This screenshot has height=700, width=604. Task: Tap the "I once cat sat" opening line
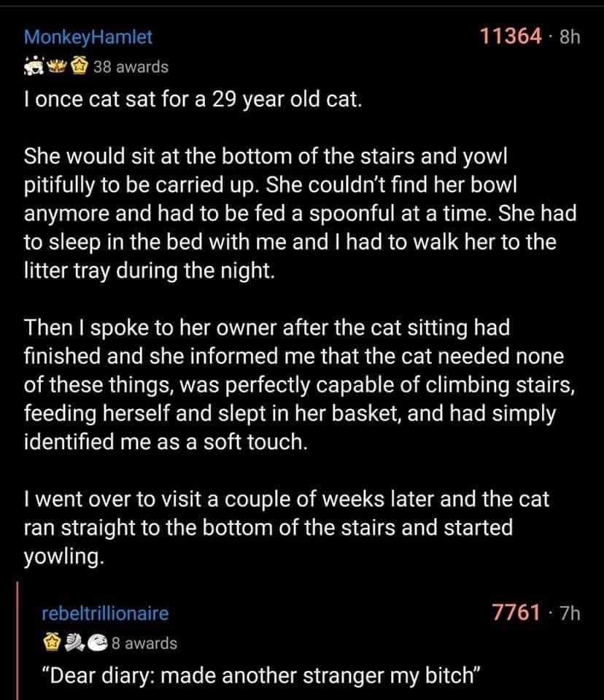click(193, 101)
